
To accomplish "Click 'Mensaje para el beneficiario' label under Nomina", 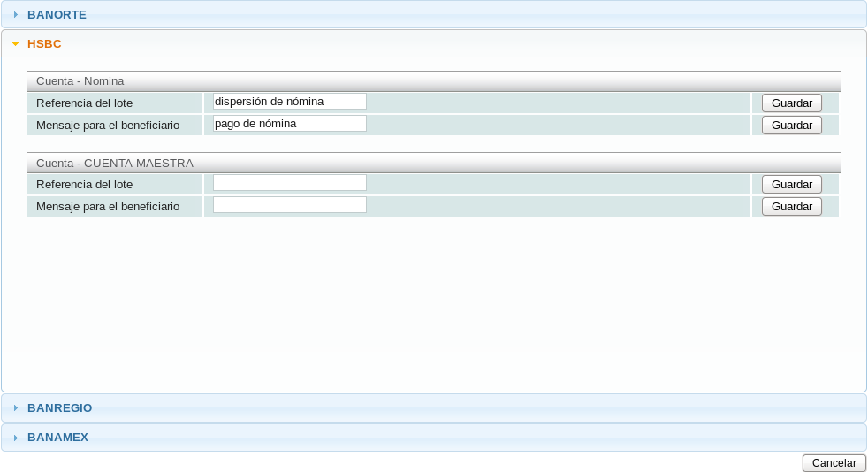I will tap(108, 126).
